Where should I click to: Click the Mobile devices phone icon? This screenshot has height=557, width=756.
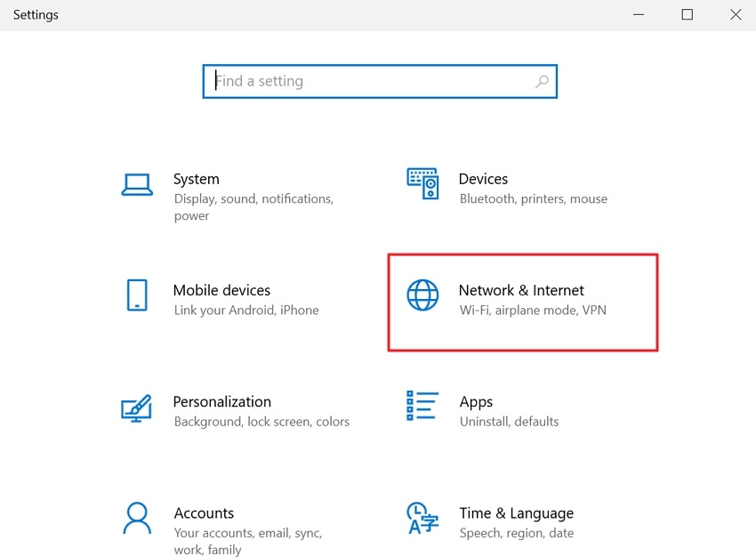click(x=137, y=295)
